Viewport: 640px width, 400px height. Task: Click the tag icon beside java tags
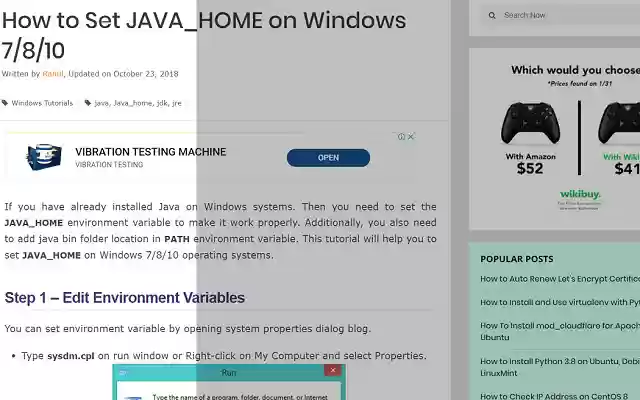click(x=88, y=103)
